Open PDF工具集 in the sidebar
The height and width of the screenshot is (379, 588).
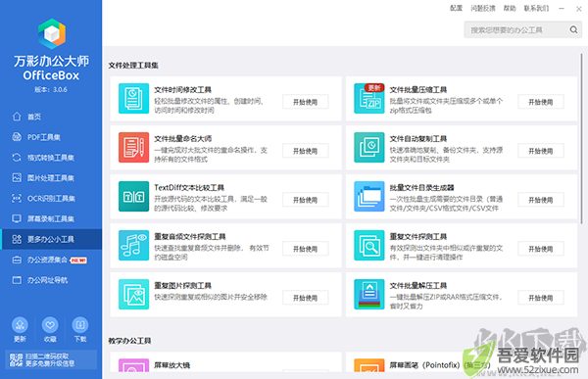(51, 137)
